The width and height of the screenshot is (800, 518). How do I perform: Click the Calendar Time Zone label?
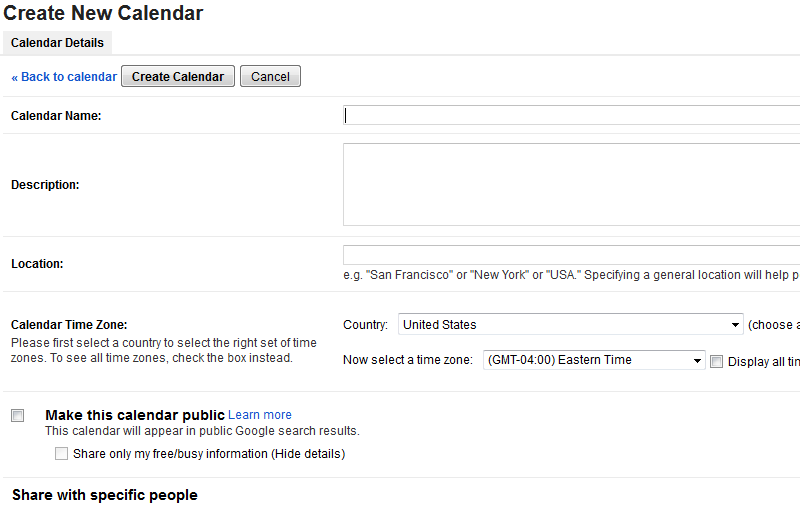click(69, 325)
